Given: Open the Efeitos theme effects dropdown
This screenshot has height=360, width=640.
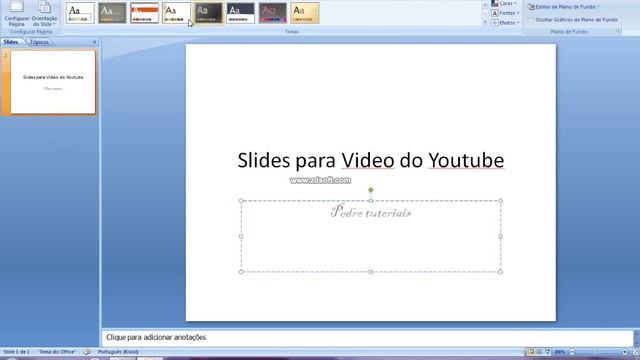Looking at the screenshot, I should pos(505,23).
